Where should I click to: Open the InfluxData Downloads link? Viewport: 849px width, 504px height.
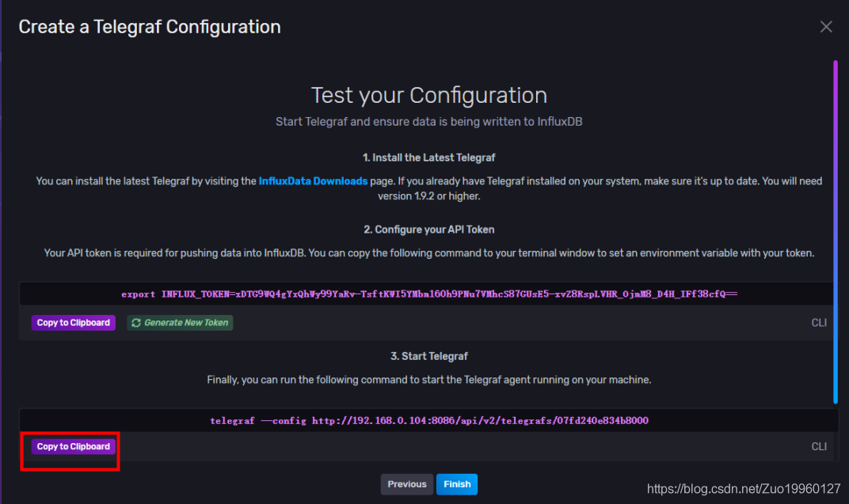click(x=313, y=181)
